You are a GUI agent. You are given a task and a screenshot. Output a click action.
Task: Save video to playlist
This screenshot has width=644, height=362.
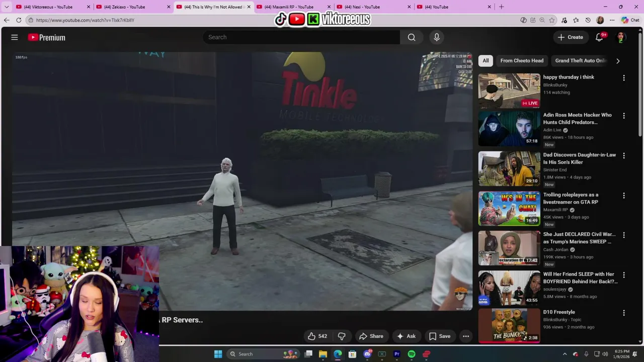coord(439,336)
